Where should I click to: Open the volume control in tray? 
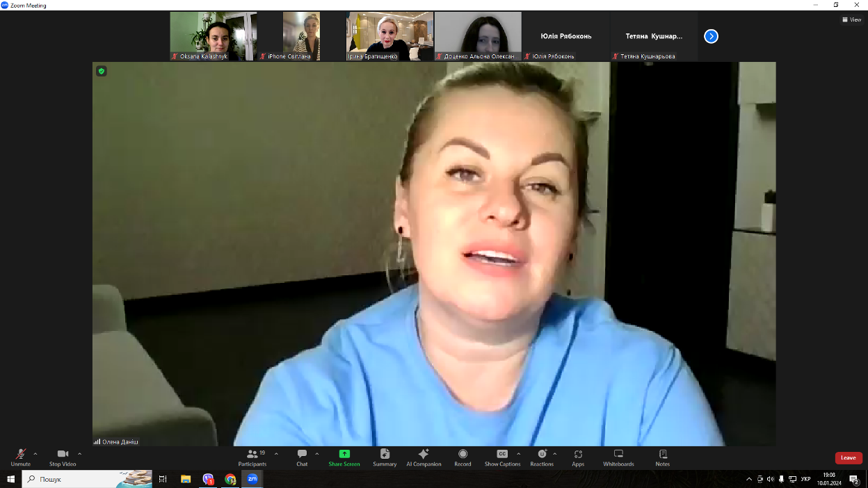(x=771, y=479)
